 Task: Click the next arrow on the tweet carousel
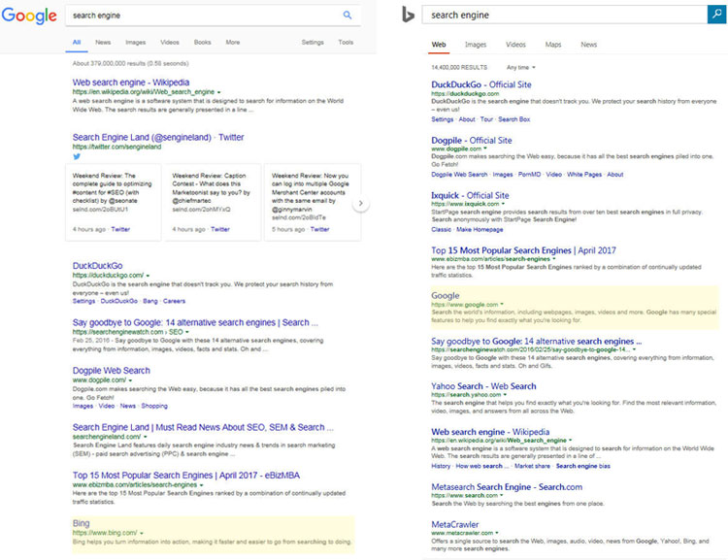361,204
